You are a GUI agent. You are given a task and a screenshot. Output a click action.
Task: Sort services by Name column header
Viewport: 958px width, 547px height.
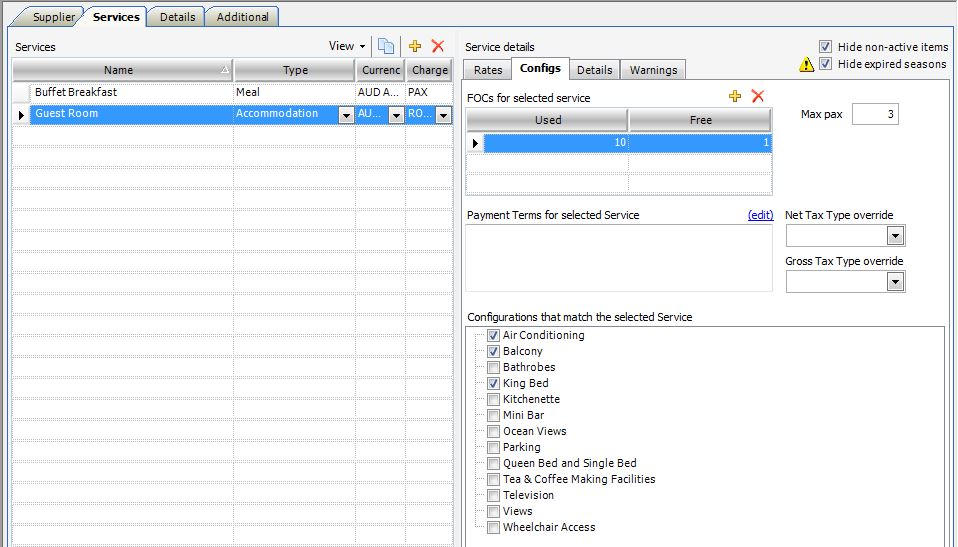118,70
